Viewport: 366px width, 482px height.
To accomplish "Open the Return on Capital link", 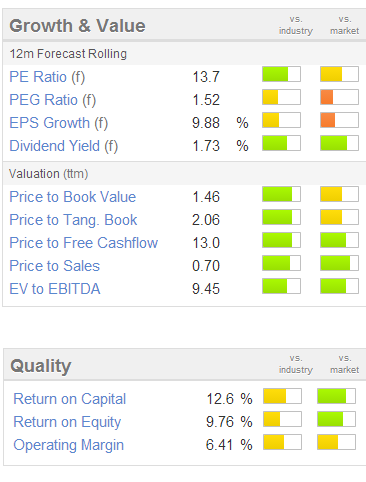I will 70,399.
